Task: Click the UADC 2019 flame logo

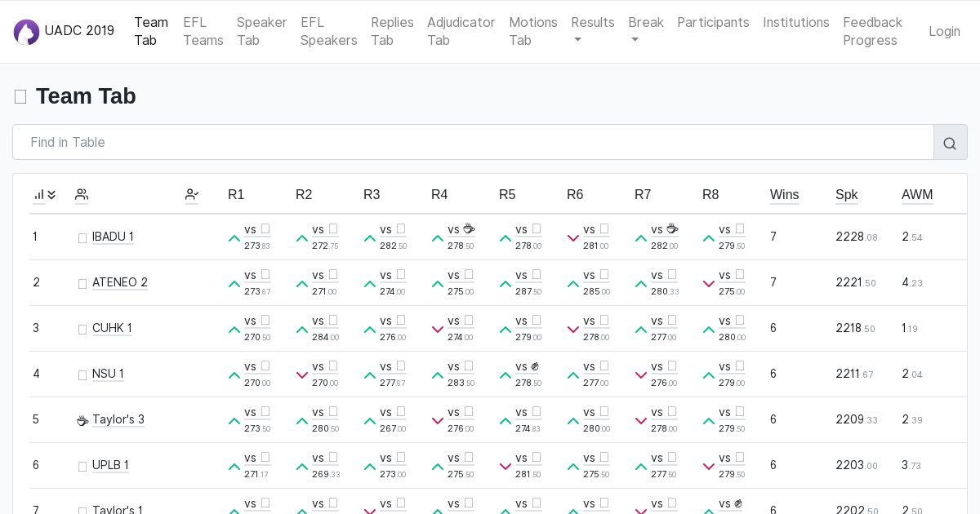Action: (26, 32)
